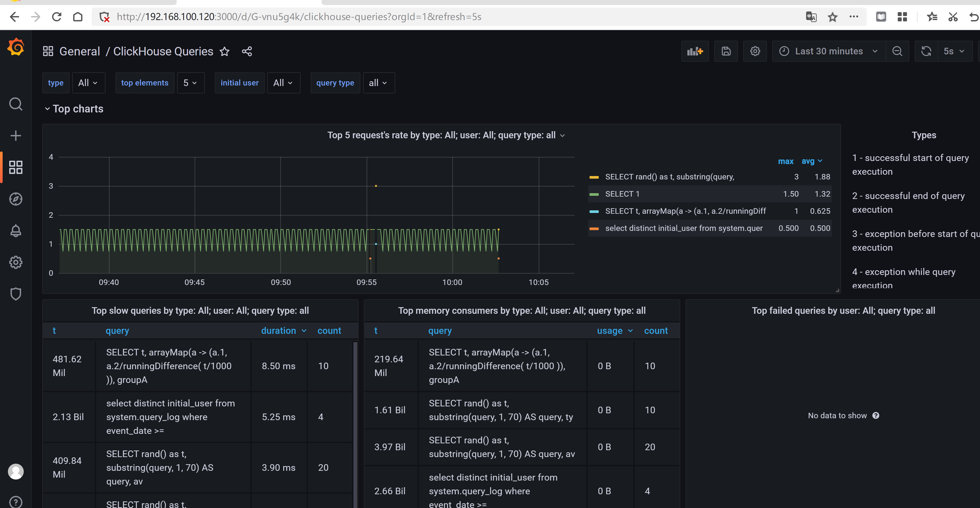Sort legend by max column

click(x=786, y=161)
